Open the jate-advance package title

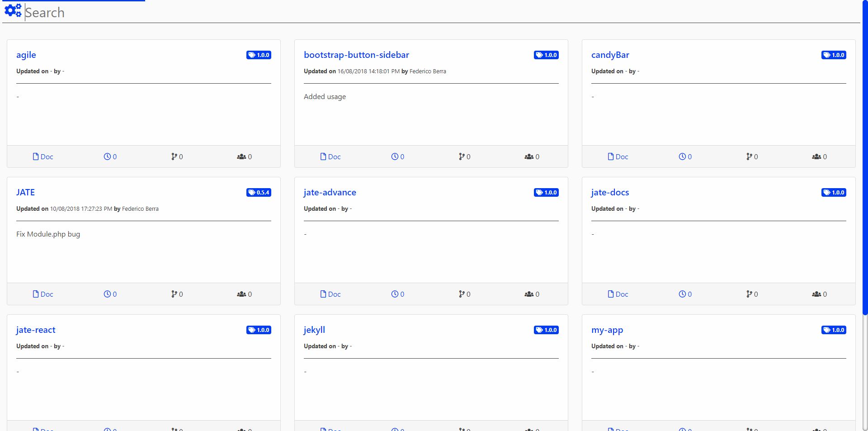[330, 192]
